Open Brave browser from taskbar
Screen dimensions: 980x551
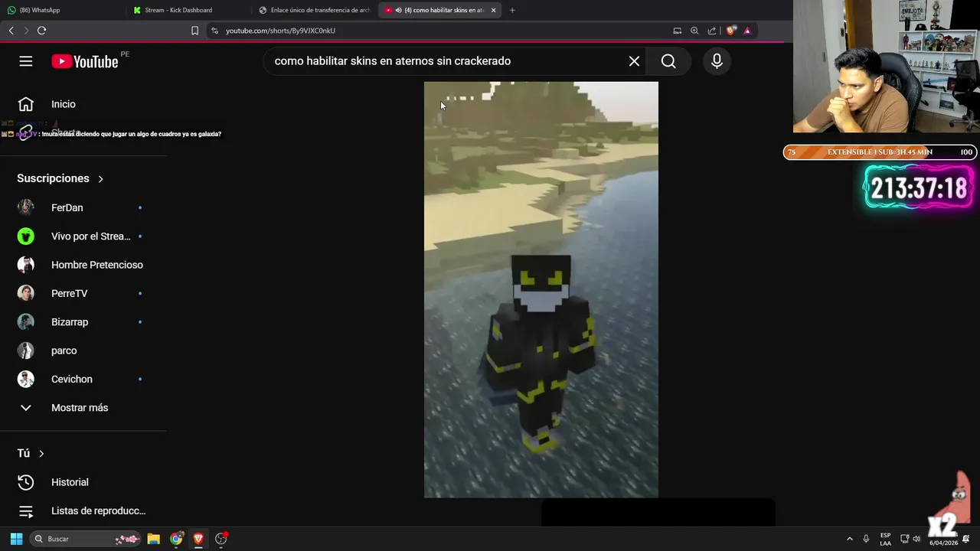click(x=199, y=539)
